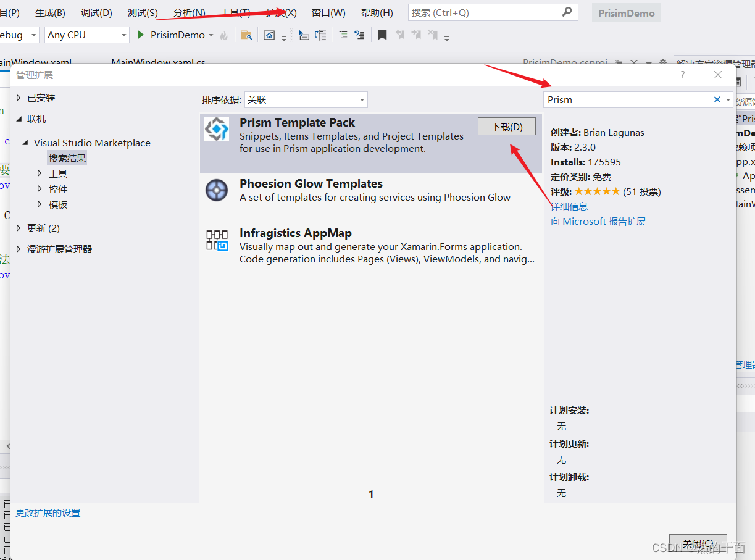The image size is (755, 560).
Task: Collapse the Visual Studio Marketplace node
Action: point(26,143)
